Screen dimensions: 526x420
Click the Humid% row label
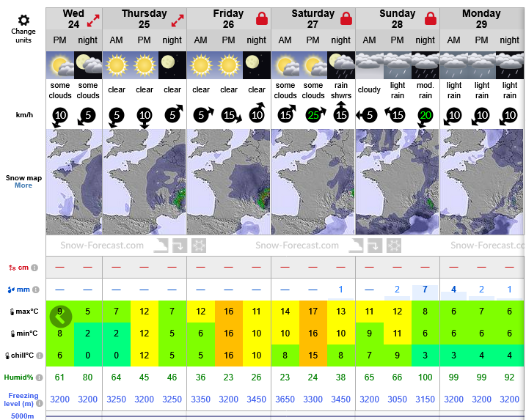tap(18, 377)
